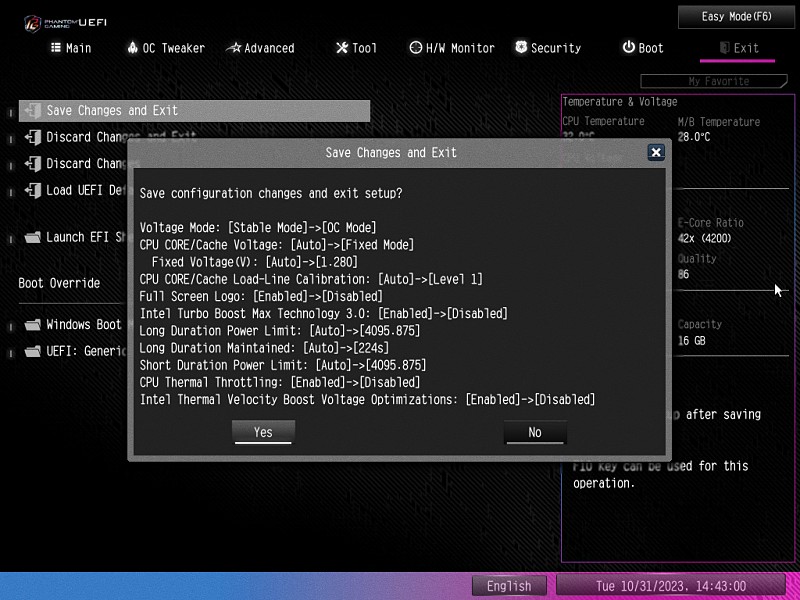Switch to Easy Mode (F6)
The width and height of the screenshot is (800, 600).
(x=737, y=17)
